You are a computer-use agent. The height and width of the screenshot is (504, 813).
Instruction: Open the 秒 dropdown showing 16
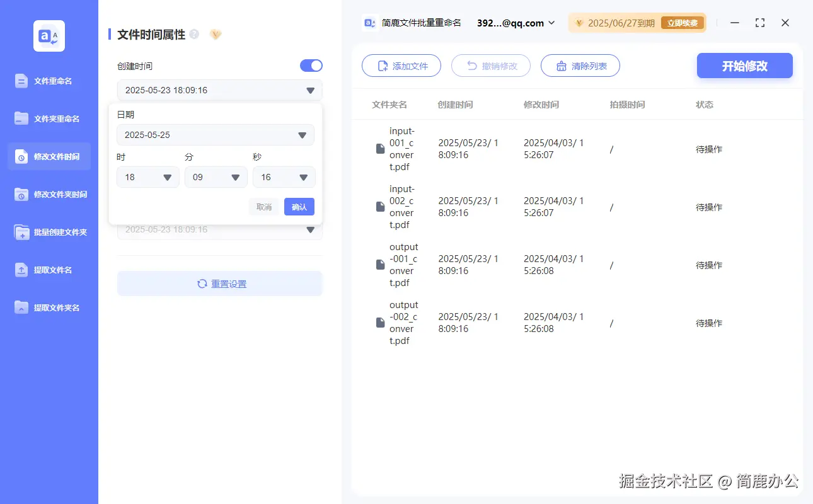284,177
